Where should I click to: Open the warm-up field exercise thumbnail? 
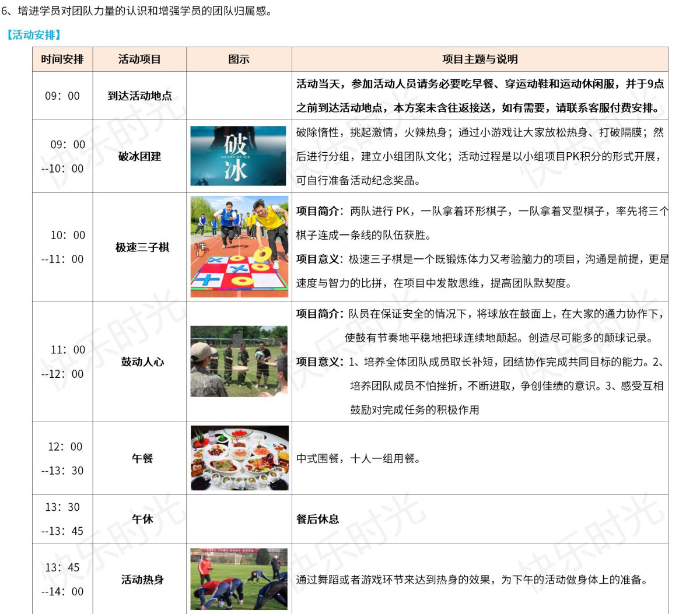tap(239, 578)
